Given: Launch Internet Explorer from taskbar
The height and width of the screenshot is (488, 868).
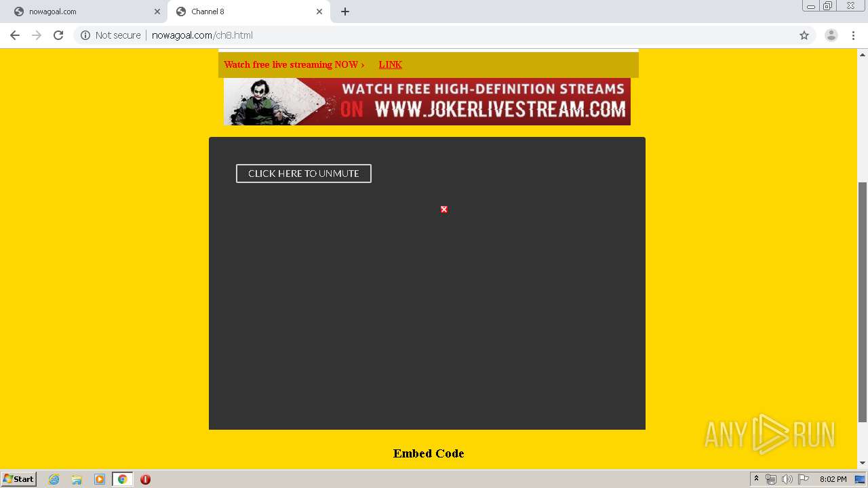Looking at the screenshot, I should 54,479.
